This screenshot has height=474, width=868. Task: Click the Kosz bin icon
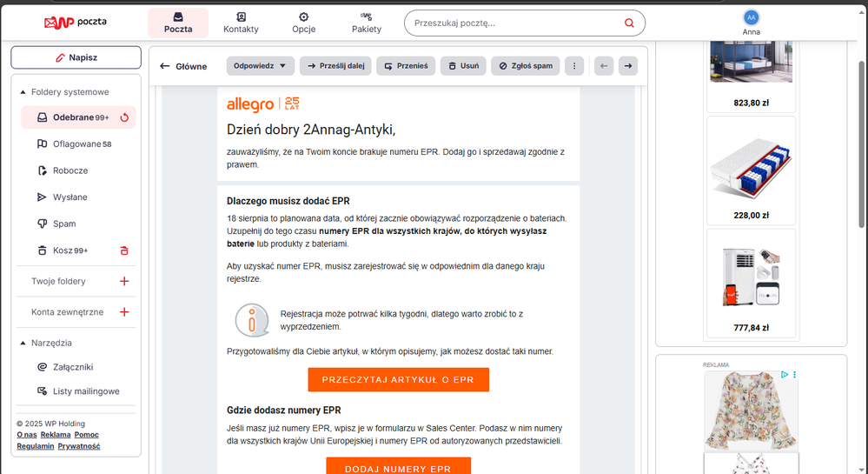(x=42, y=250)
